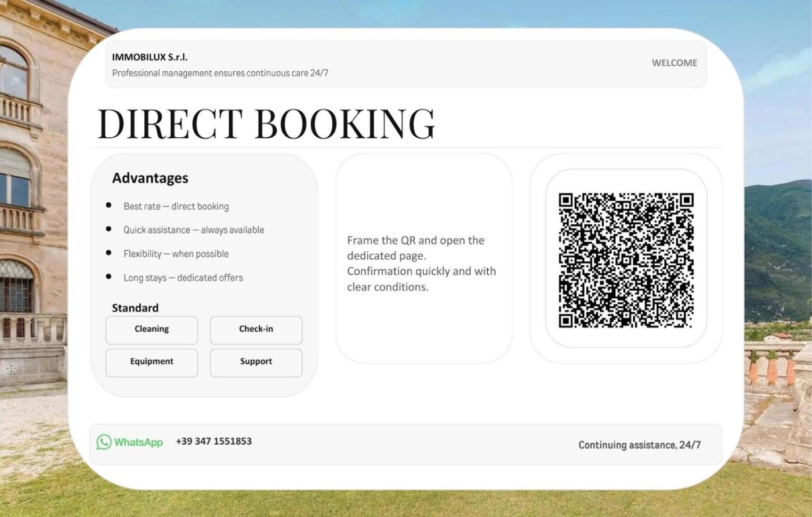812x517 pixels.
Task: Select the Support button
Action: click(x=256, y=362)
